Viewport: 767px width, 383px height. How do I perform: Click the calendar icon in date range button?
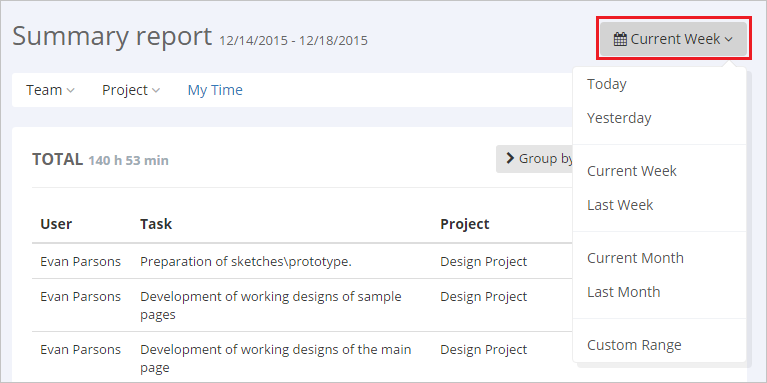pos(620,39)
